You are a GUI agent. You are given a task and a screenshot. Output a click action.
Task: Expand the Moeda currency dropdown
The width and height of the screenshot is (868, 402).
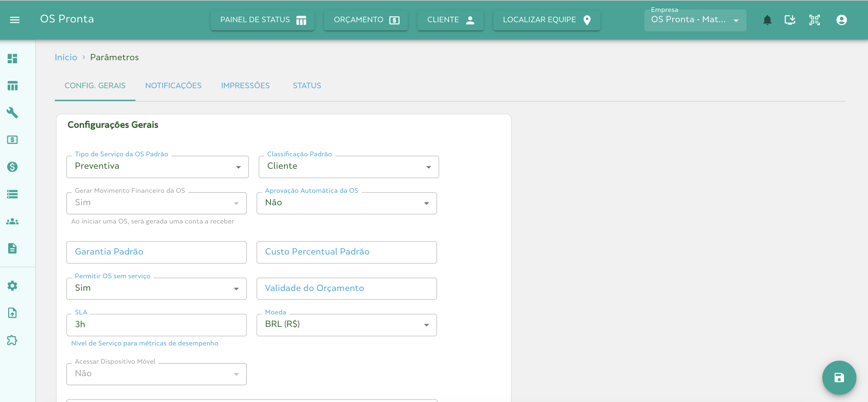click(346, 325)
